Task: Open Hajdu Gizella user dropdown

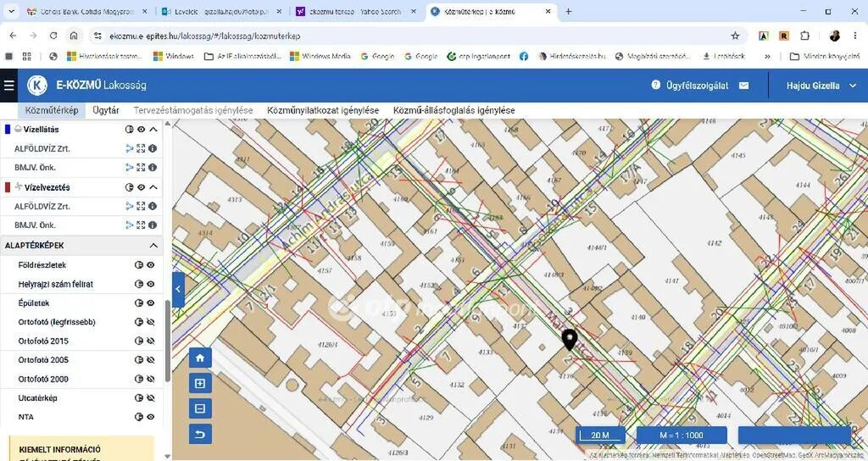Action: 821,86
